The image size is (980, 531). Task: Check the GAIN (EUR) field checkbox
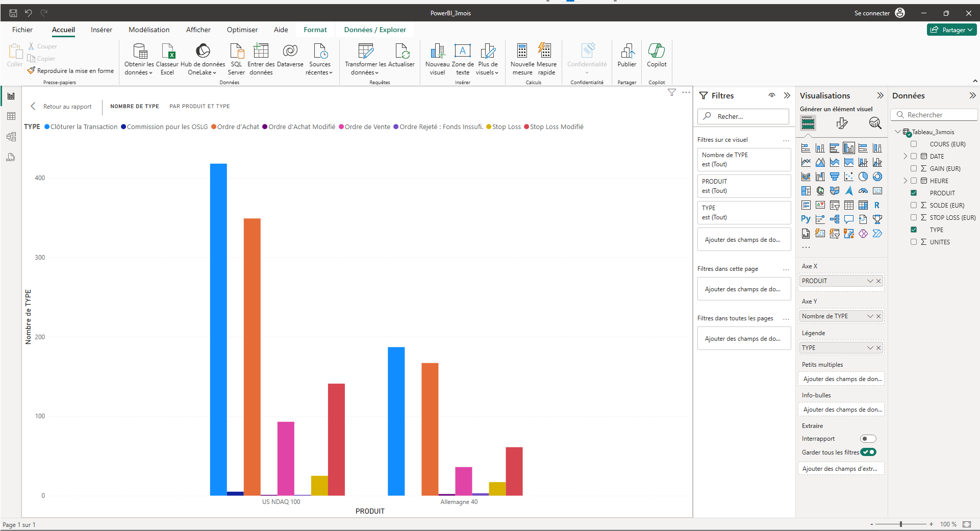pyautogui.click(x=914, y=168)
